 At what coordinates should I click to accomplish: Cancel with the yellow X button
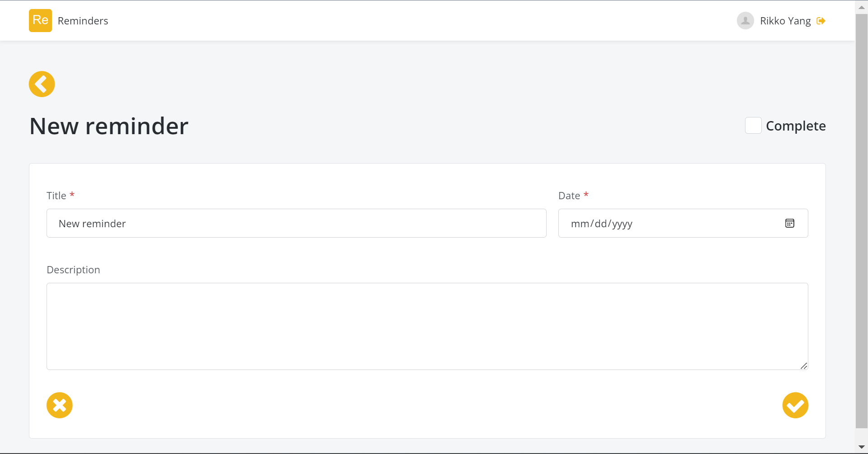(x=60, y=405)
